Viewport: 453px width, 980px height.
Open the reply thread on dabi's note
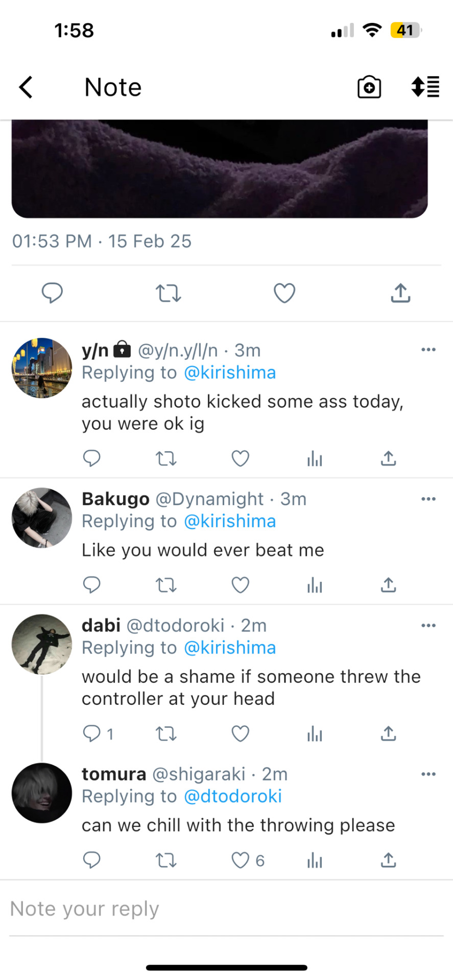[x=98, y=733]
